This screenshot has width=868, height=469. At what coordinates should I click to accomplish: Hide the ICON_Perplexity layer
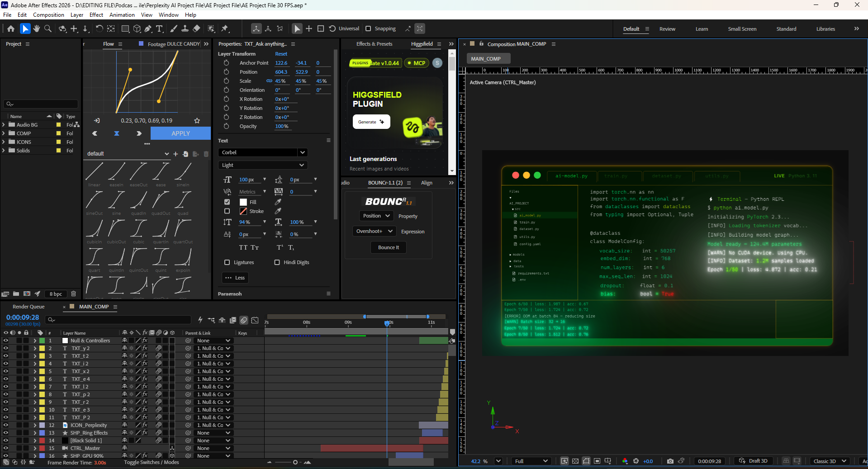[x=5, y=425]
